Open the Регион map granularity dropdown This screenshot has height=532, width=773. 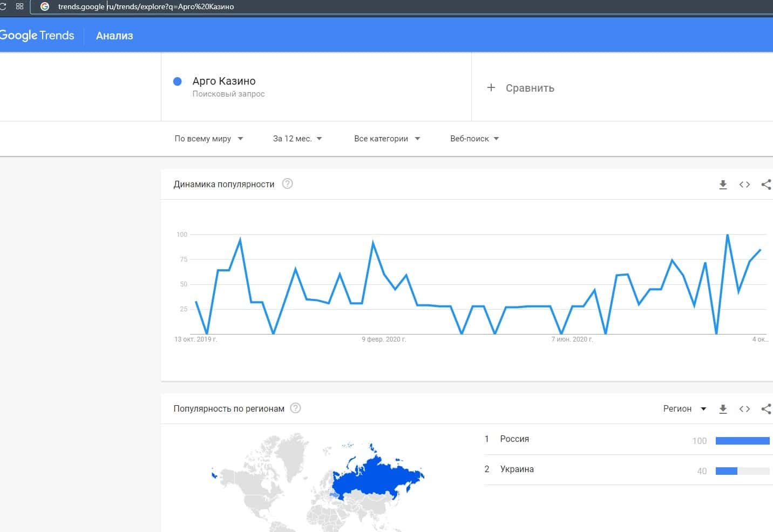pos(684,409)
